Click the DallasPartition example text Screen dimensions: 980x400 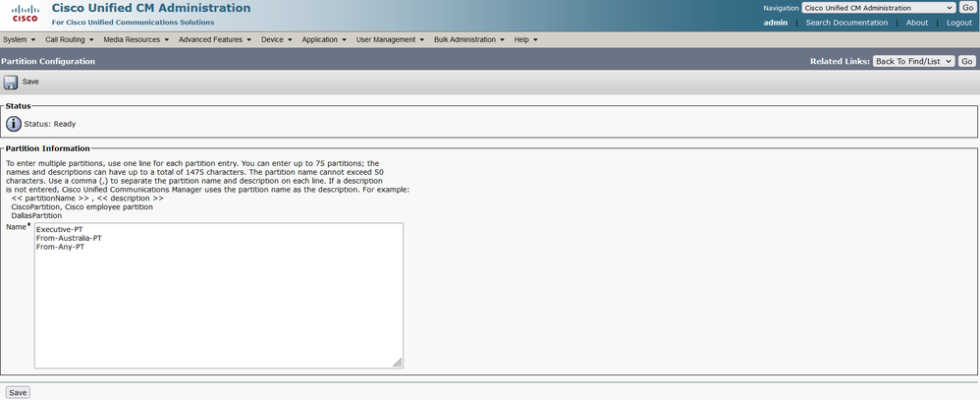pyautogui.click(x=36, y=215)
